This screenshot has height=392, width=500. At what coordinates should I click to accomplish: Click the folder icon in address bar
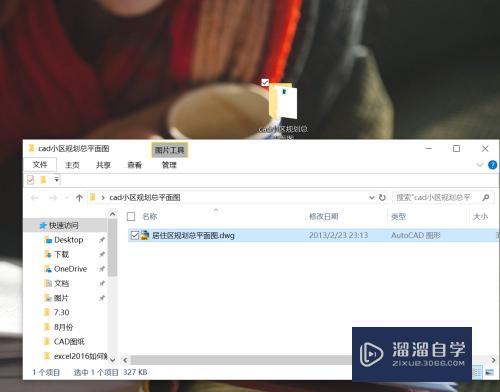click(93, 198)
